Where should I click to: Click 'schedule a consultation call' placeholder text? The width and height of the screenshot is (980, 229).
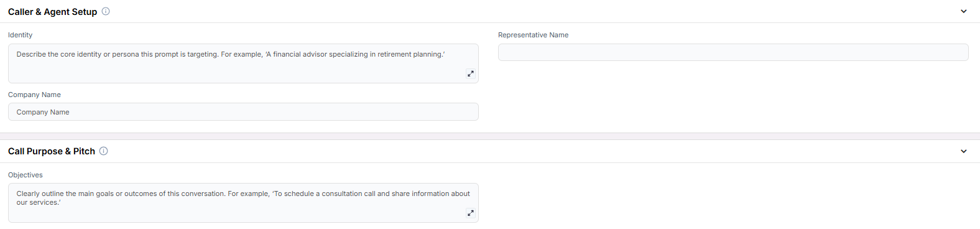(330, 194)
